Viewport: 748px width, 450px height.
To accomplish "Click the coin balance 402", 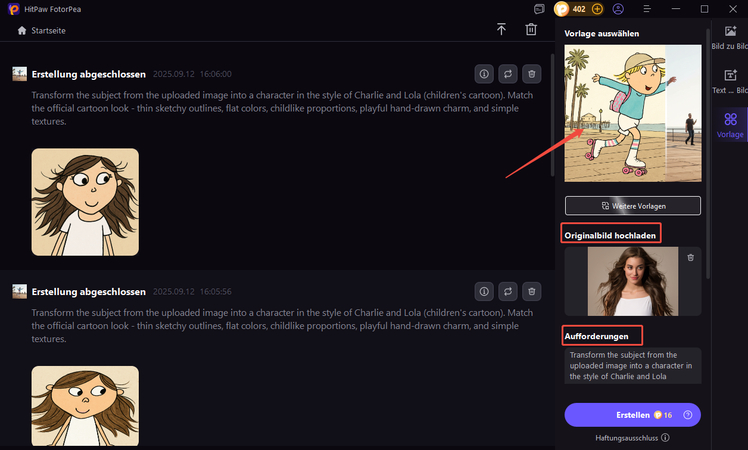I will click(x=579, y=9).
